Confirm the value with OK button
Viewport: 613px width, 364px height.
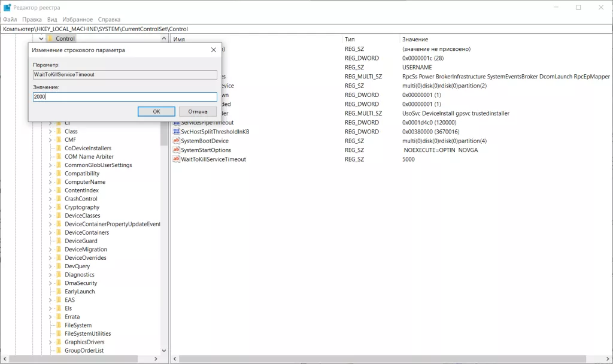pyautogui.click(x=156, y=111)
